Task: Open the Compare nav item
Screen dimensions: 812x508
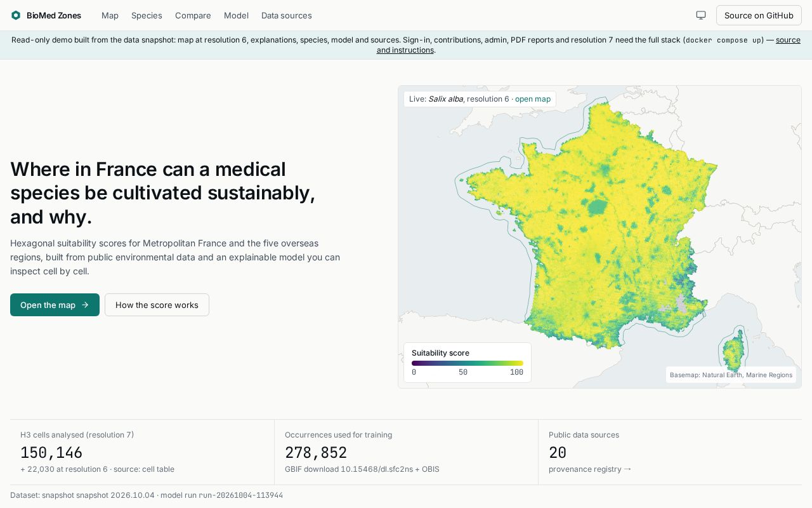Action: [x=193, y=15]
